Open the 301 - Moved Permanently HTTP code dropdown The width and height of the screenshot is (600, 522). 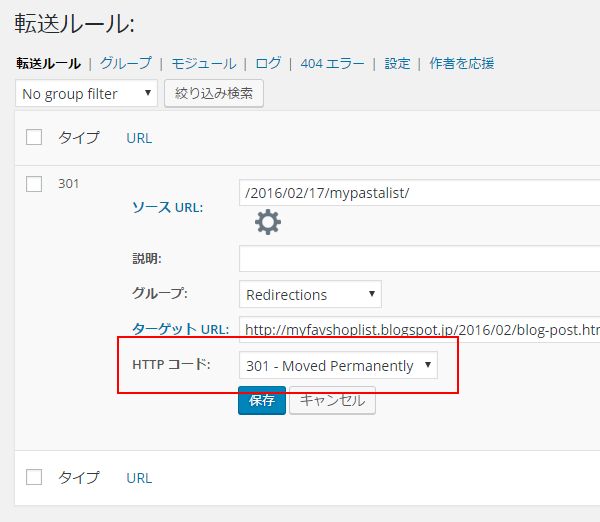coord(338,365)
